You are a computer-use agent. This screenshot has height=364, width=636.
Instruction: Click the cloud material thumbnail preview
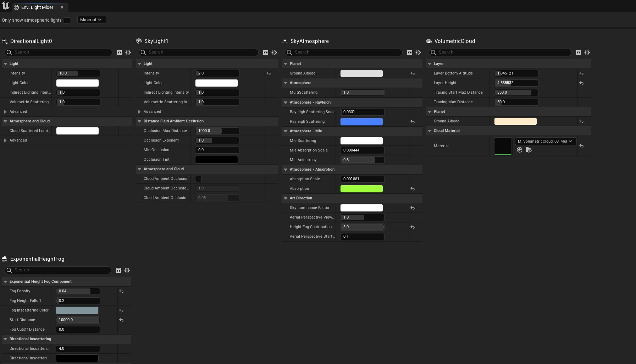pos(503,146)
